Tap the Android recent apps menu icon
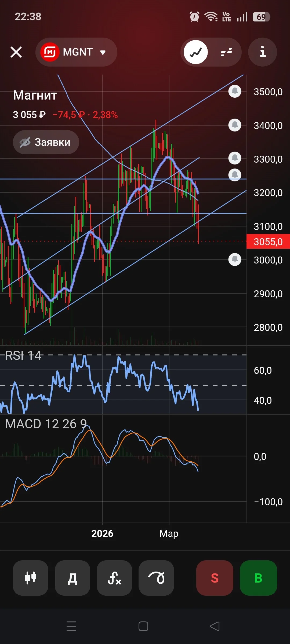The width and height of the screenshot is (290, 644). [71, 626]
